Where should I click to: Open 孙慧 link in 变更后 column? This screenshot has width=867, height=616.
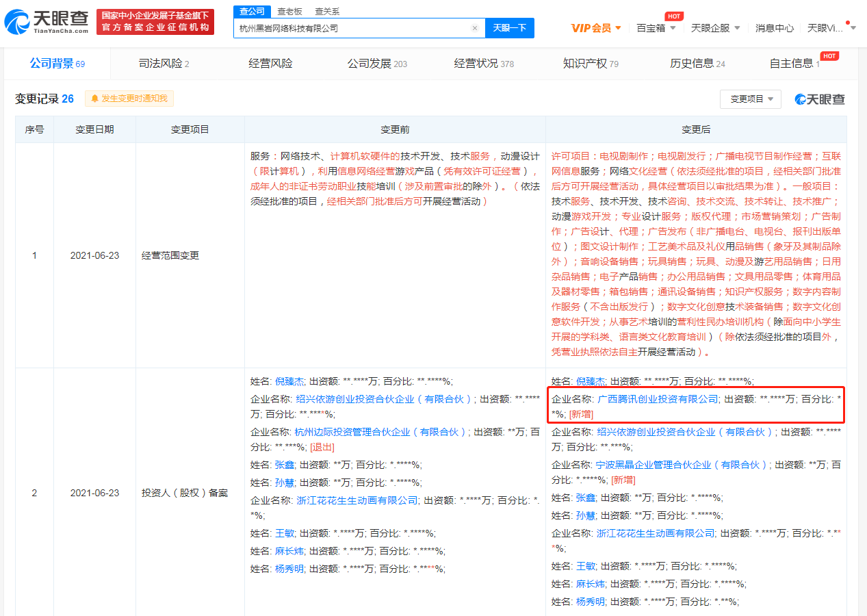tap(586, 515)
